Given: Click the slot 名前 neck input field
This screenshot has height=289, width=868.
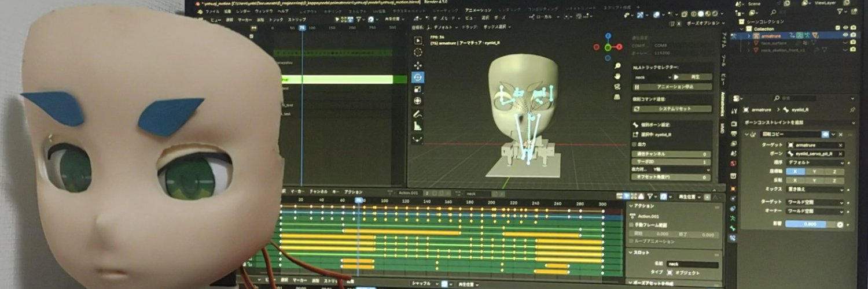Looking at the screenshot, I should [693, 264].
